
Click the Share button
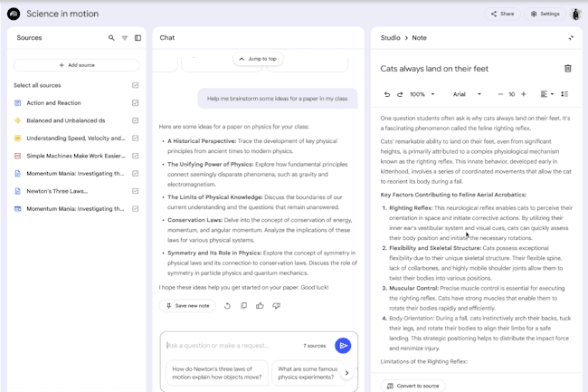pos(502,14)
